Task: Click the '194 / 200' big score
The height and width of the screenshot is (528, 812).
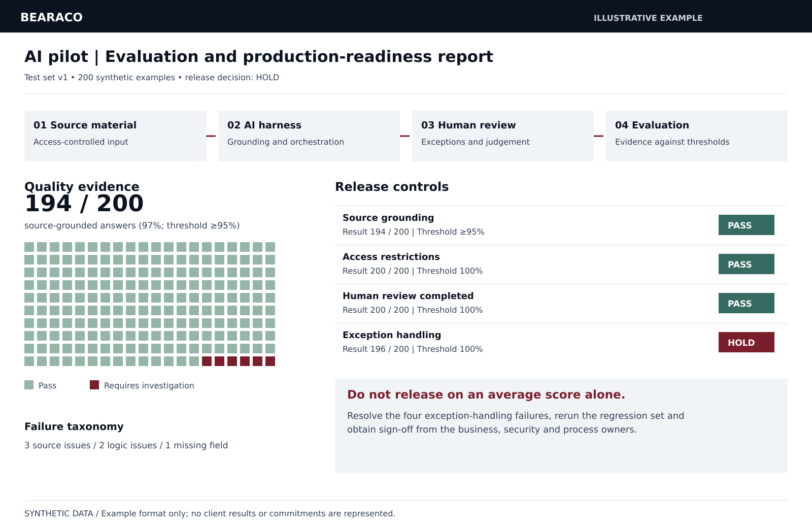Action: pos(84,204)
